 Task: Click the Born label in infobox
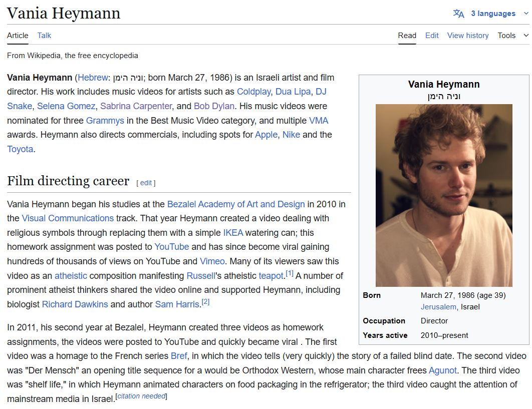click(x=372, y=295)
